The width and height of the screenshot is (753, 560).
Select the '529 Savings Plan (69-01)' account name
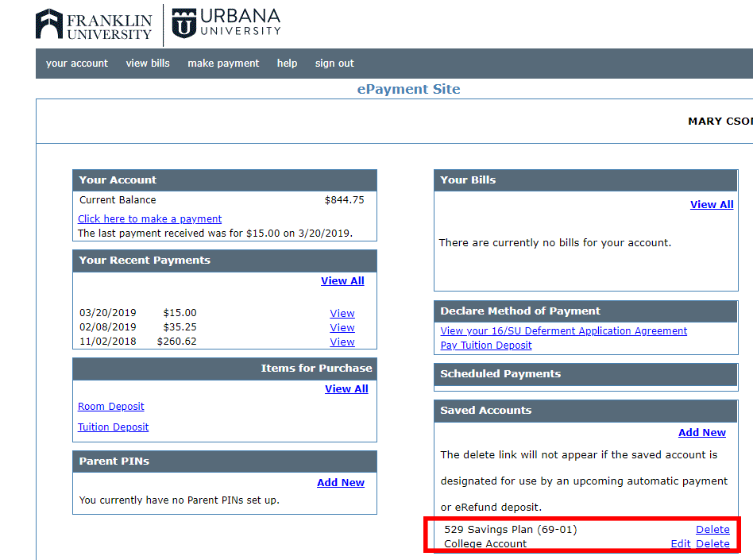[511, 530]
